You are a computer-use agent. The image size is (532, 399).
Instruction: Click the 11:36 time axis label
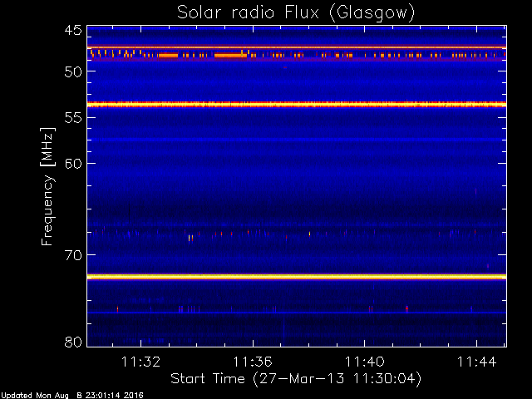253,362
